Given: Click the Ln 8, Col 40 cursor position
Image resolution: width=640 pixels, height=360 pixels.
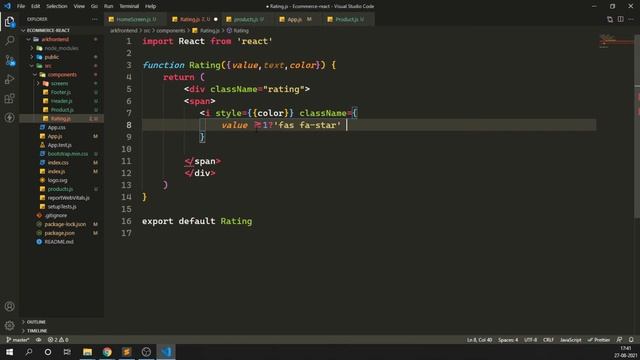Looking at the screenshot, I should (x=479, y=340).
